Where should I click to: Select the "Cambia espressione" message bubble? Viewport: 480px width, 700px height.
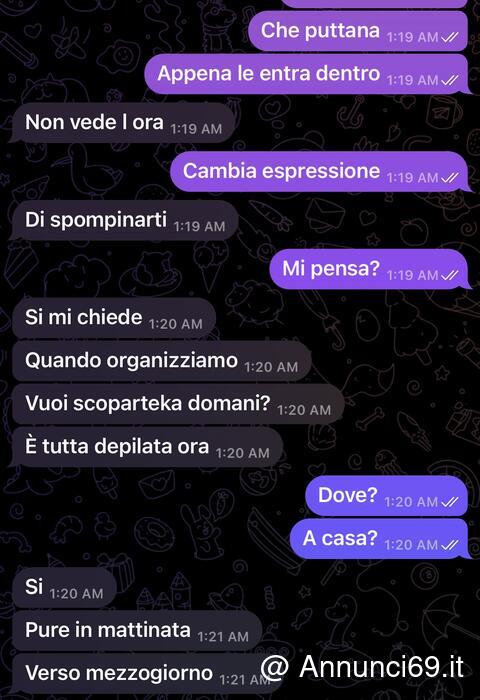(321, 171)
